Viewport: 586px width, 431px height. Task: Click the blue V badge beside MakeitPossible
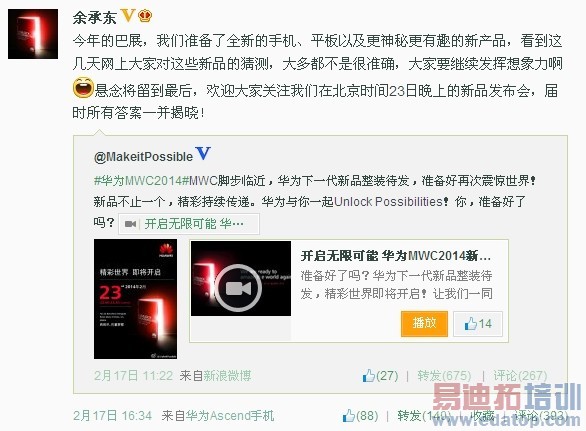click(203, 153)
